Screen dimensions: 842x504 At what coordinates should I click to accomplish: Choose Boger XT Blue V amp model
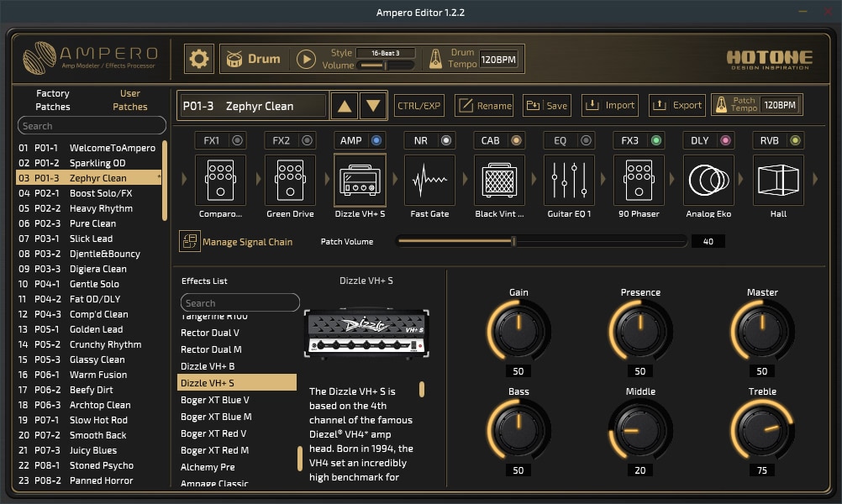click(x=237, y=400)
